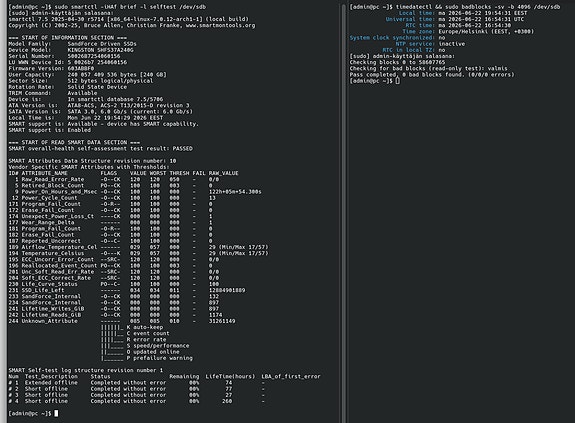
Task: Click the Retired_Block_Count attribute name
Action: coord(52,185)
